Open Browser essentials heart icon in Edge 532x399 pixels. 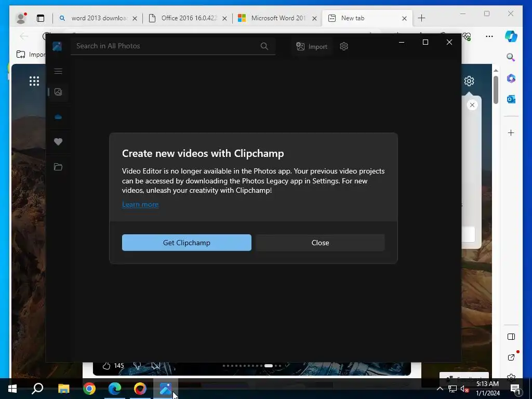[x=467, y=36]
